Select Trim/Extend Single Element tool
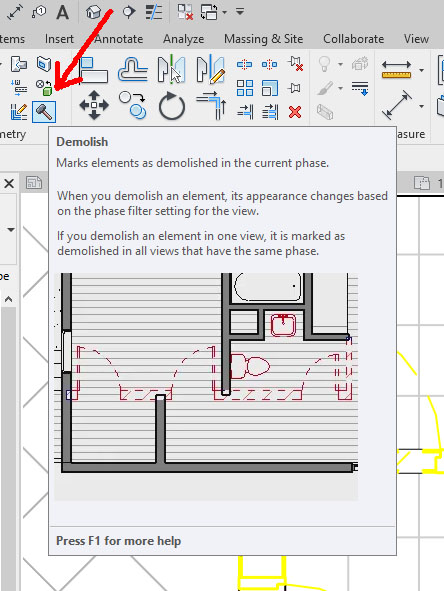This screenshot has height=591, width=444. tap(245, 112)
